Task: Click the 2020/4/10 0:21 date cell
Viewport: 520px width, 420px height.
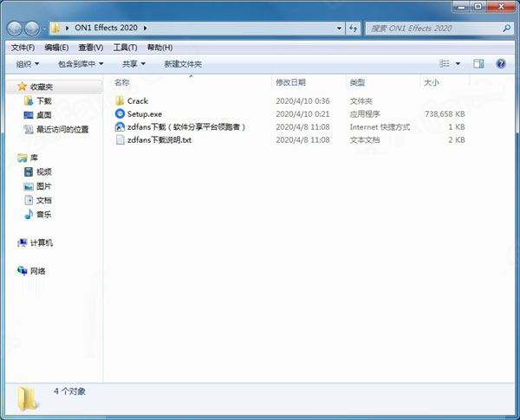Action: click(302, 114)
